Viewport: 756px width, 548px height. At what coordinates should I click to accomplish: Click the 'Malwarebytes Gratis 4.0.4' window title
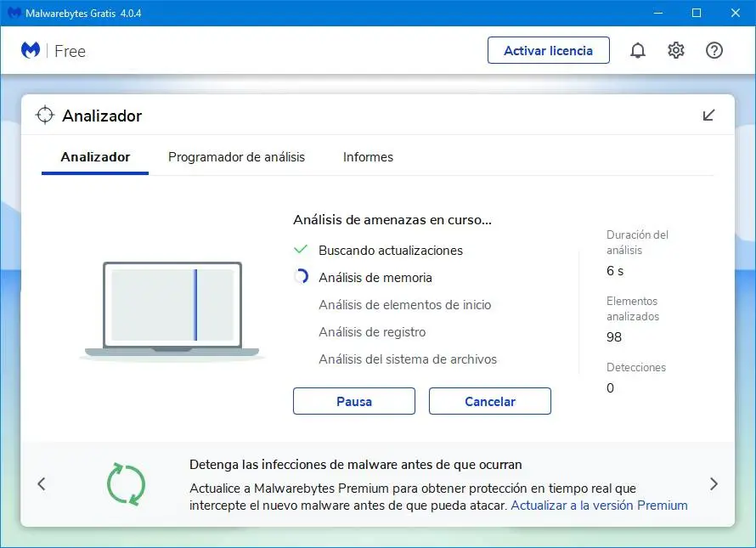coord(83,13)
